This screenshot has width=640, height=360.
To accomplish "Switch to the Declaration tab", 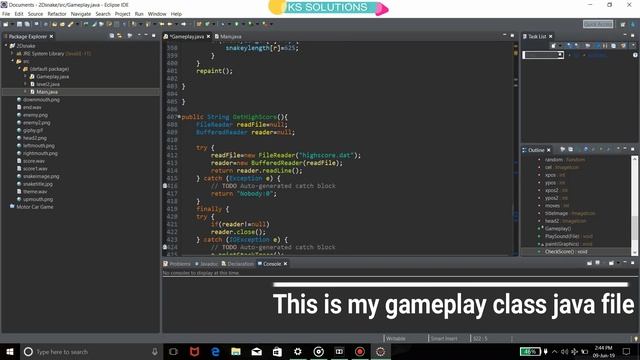I will (238, 264).
